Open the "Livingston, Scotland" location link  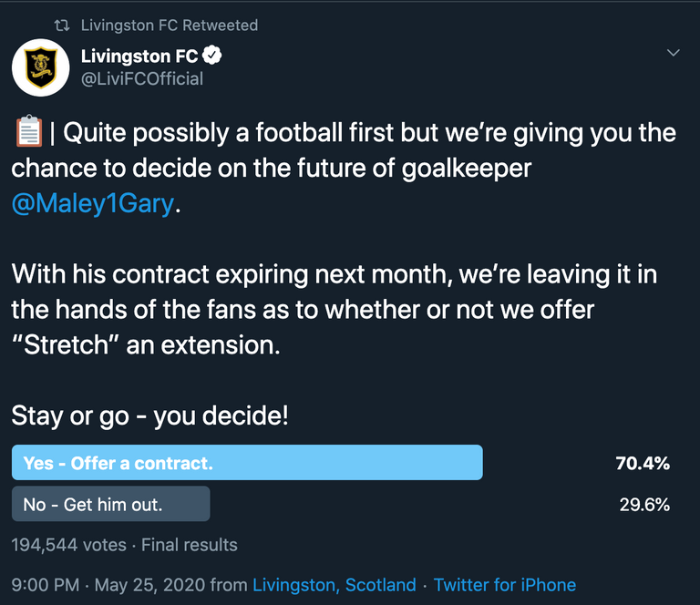[334, 585]
